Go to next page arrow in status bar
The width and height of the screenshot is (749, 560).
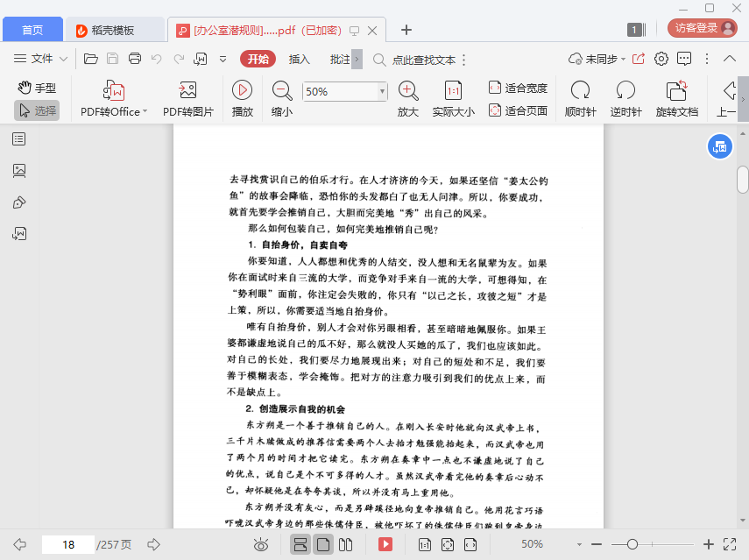point(153,544)
